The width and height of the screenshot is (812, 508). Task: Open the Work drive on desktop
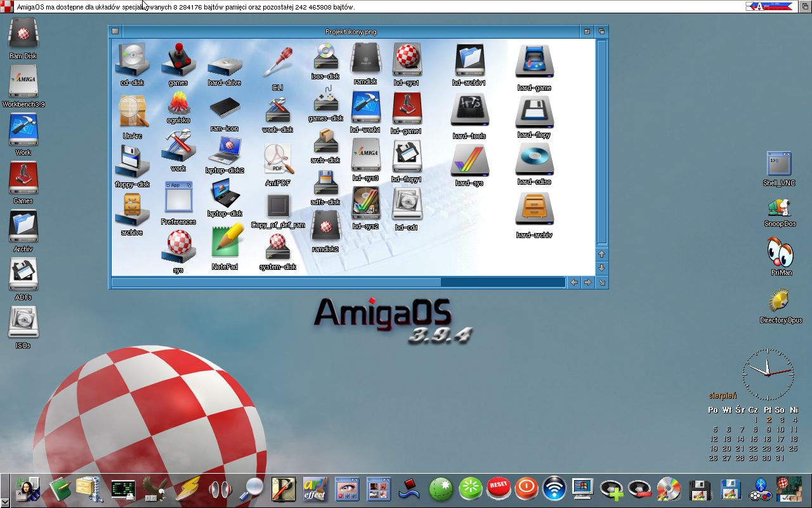(x=23, y=130)
